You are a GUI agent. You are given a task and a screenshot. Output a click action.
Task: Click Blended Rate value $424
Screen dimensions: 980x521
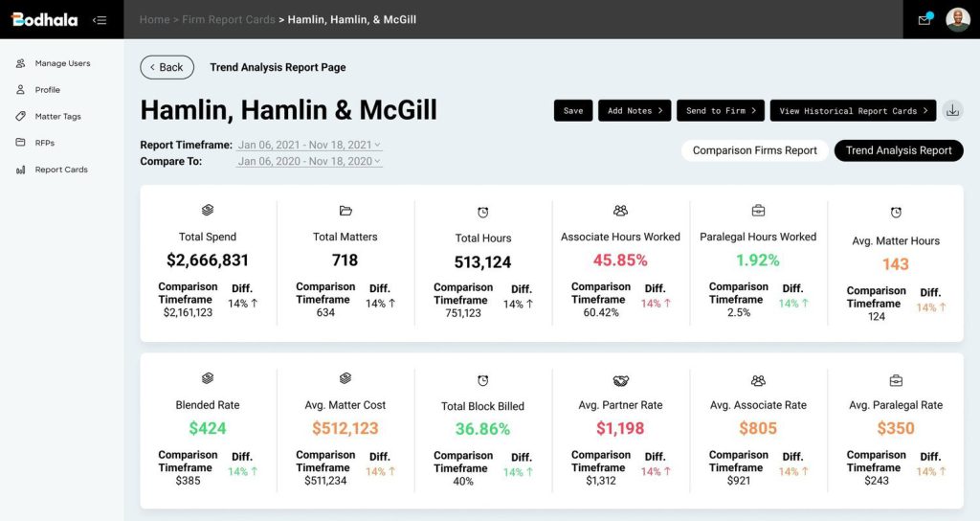[208, 428]
